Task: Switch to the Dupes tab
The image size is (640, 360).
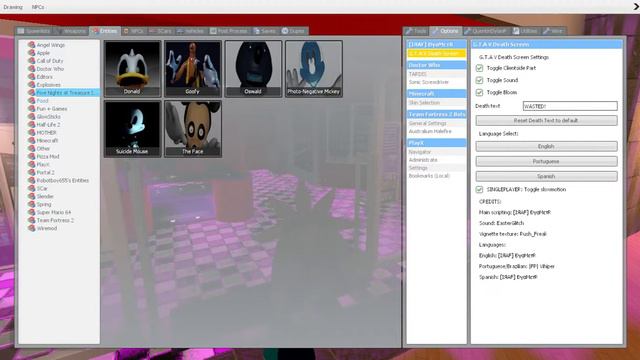Action: tap(293, 31)
